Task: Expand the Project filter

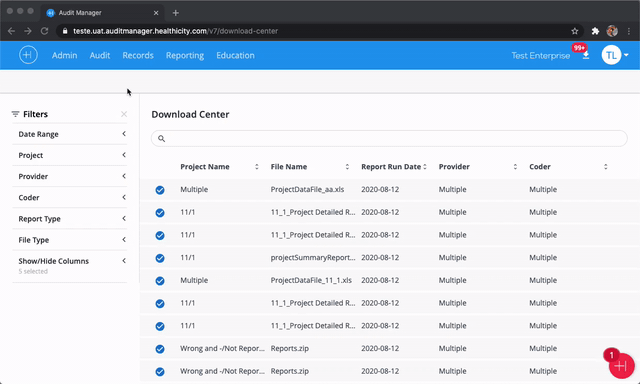Action: [x=70, y=155]
